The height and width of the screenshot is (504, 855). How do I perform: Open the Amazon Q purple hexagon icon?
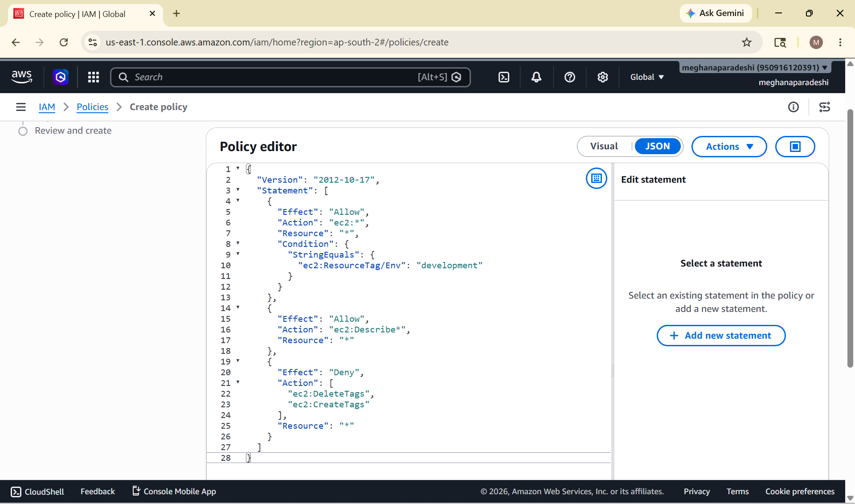61,77
